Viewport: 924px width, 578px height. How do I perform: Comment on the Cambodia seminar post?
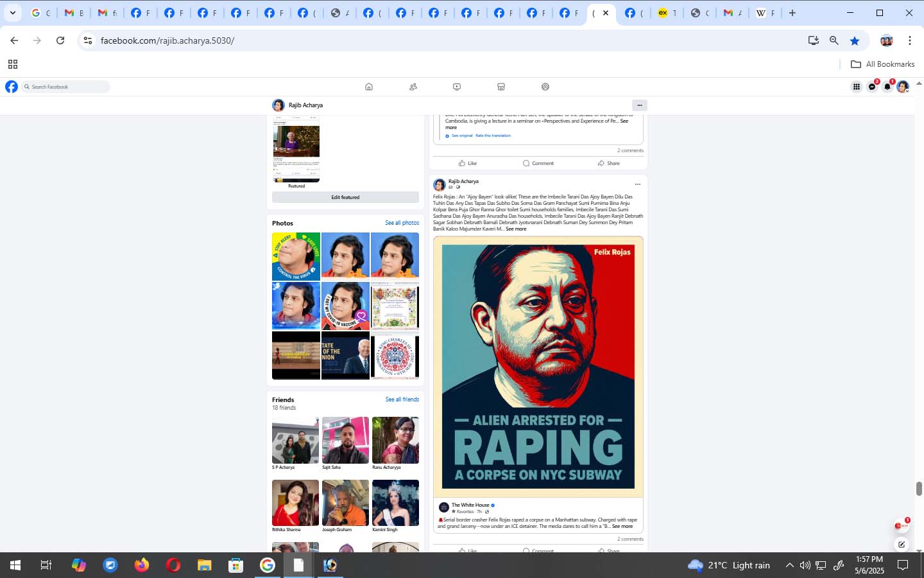[538, 163]
